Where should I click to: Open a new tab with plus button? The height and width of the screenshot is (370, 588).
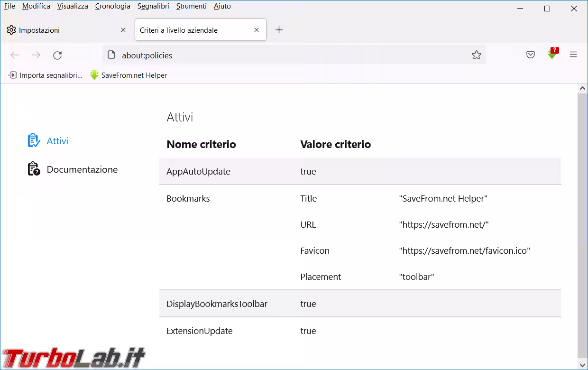(279, 30)
